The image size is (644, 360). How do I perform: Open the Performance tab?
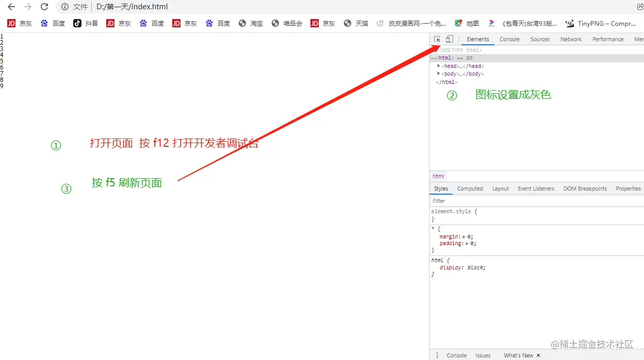tap(608, 39)
